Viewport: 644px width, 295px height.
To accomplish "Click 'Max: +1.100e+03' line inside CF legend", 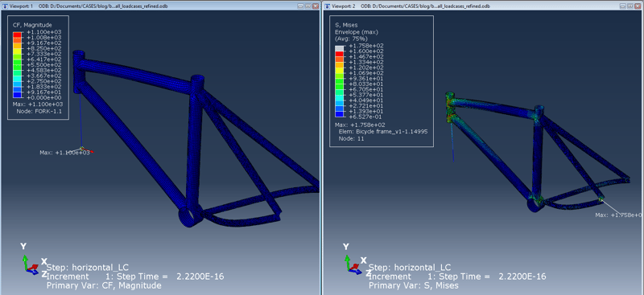I will tap(37, 104).
